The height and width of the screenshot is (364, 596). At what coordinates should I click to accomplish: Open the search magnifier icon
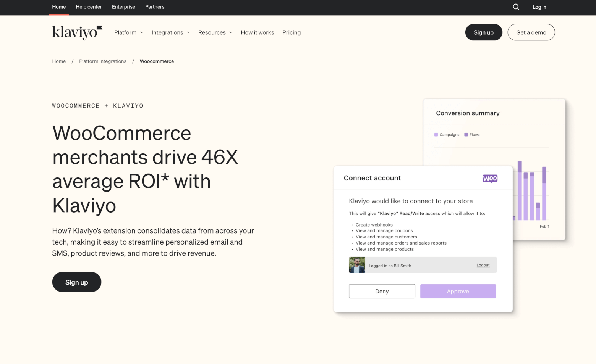tap(516, 7)
